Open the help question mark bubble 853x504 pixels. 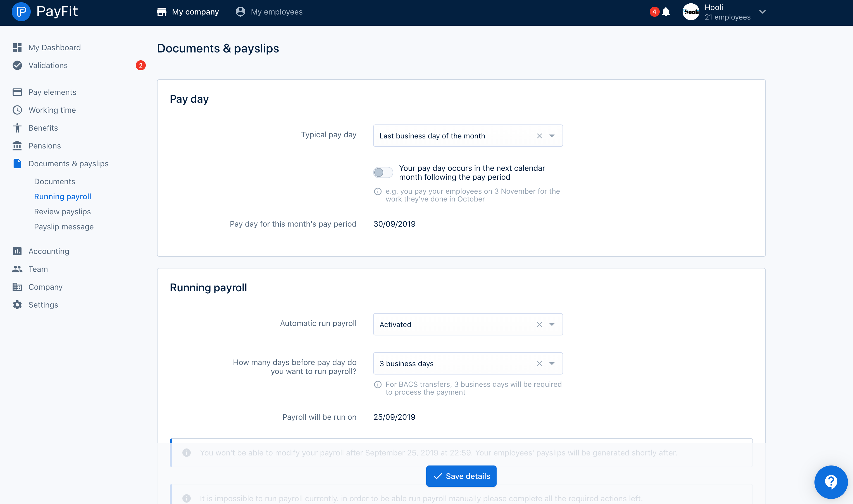(831, 482)
